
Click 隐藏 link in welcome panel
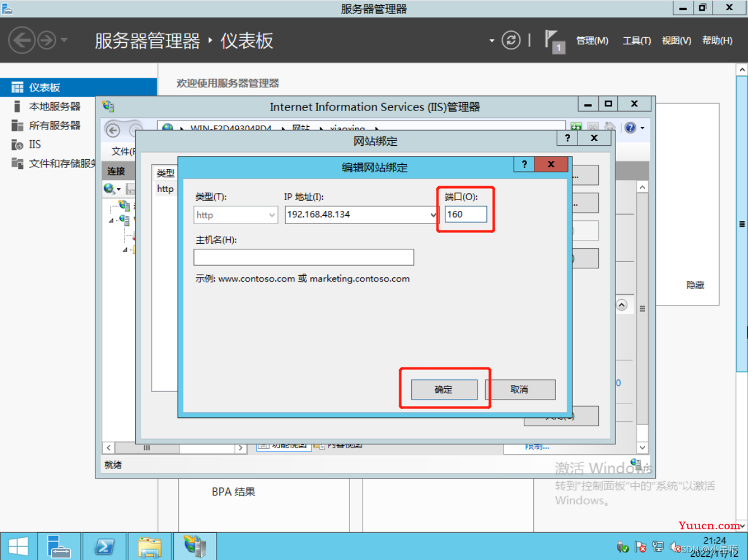tap(695, 285)
